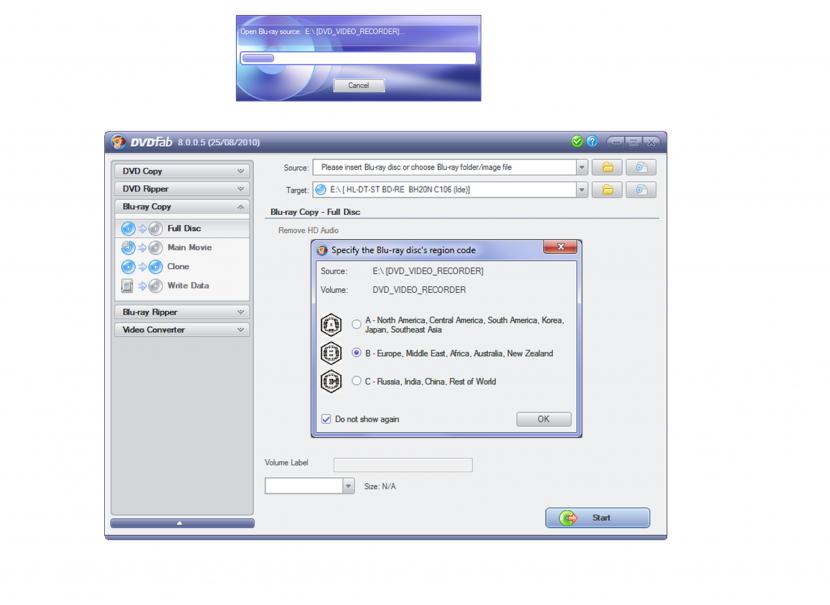Click the Volume Label input field

(403, 465)
